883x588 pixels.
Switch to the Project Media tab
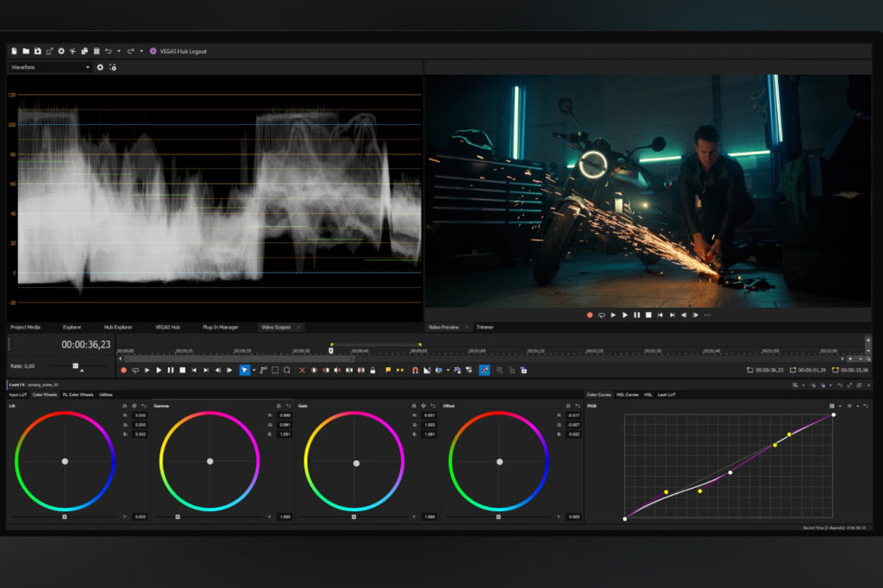click(x=25, y=328)
